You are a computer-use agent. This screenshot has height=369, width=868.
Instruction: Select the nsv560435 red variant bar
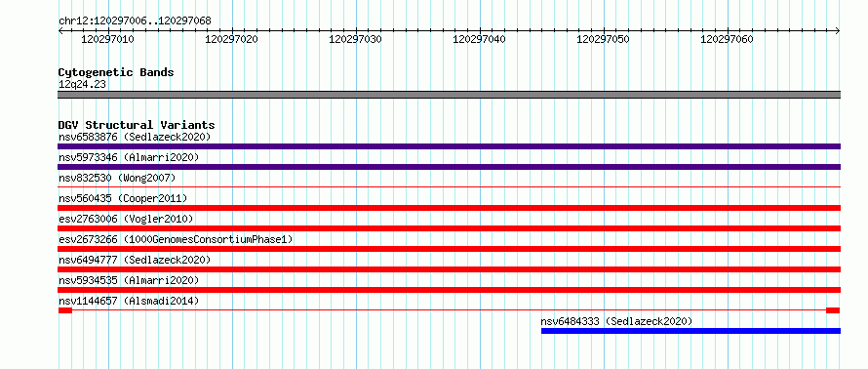(x=449, y=208)
